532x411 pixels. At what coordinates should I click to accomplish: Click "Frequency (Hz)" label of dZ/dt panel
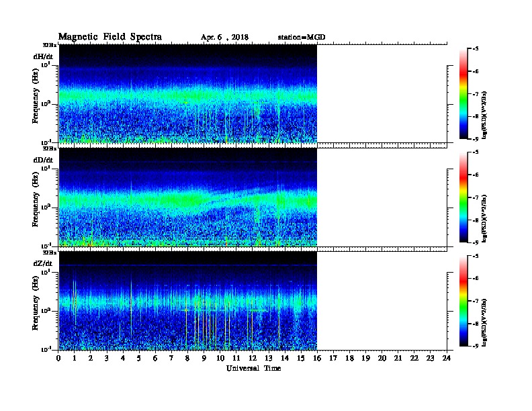tap(36, 304)
